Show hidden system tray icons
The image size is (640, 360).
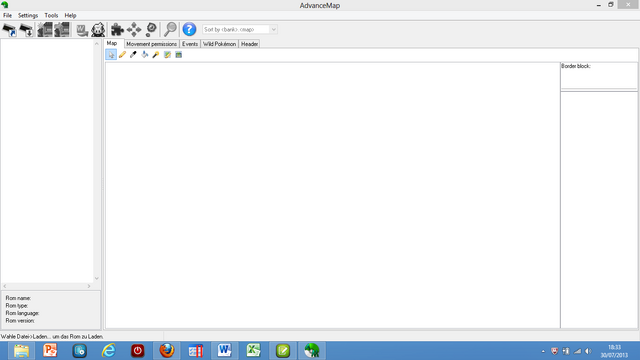coord(543,351)
